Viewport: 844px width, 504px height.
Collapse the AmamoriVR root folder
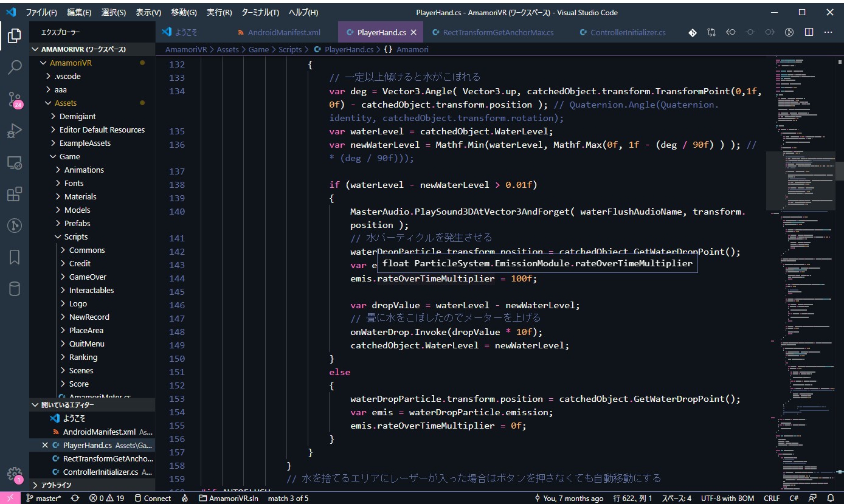(x=91, y=63)
